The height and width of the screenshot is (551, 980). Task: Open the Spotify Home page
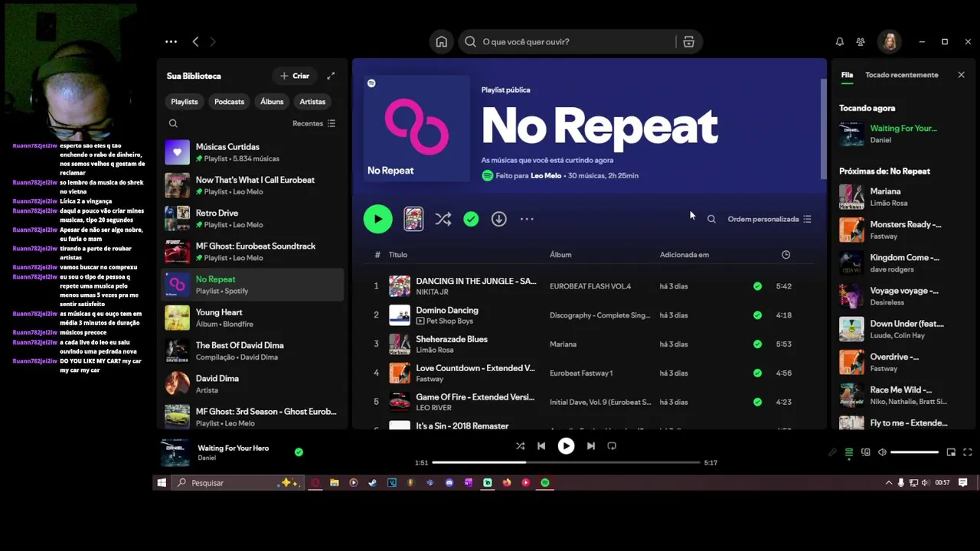[442, 42]
